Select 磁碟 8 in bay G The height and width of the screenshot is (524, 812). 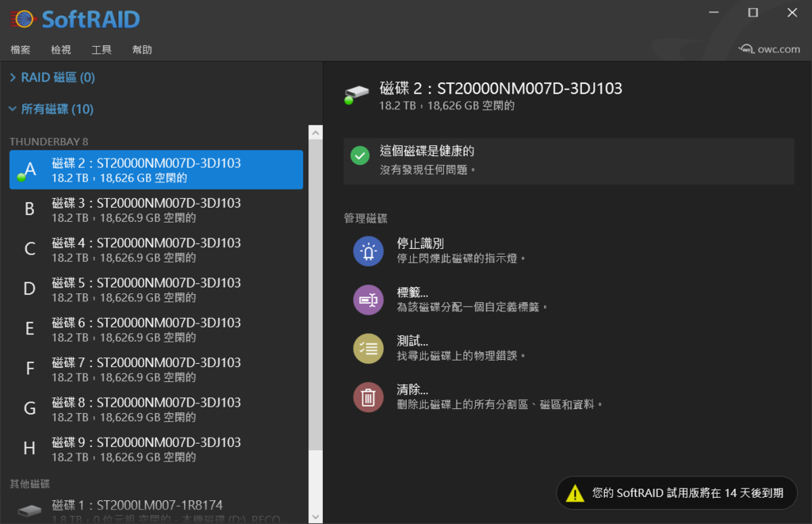coord(156,409)
